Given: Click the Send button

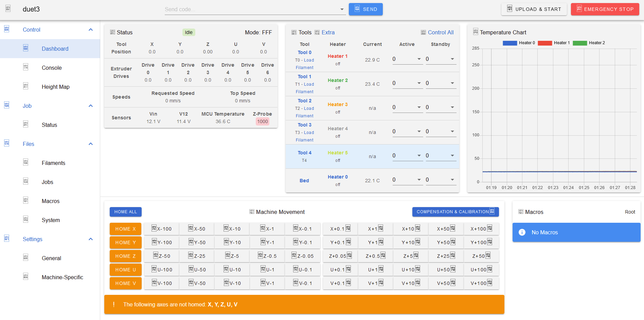Looking at the screenshot, I should coord(365,9).
